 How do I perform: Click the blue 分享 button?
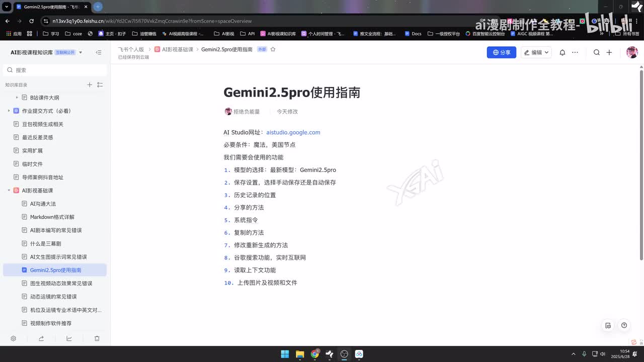[x=501, y=52]
